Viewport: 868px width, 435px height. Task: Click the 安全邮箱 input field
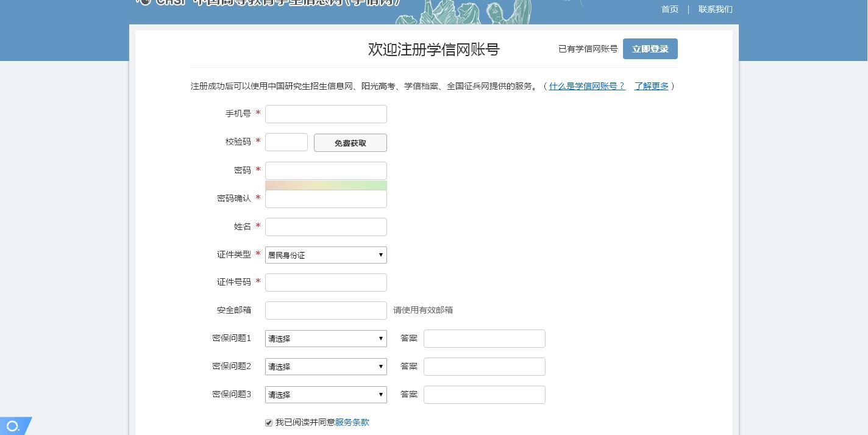pos(325,311)
